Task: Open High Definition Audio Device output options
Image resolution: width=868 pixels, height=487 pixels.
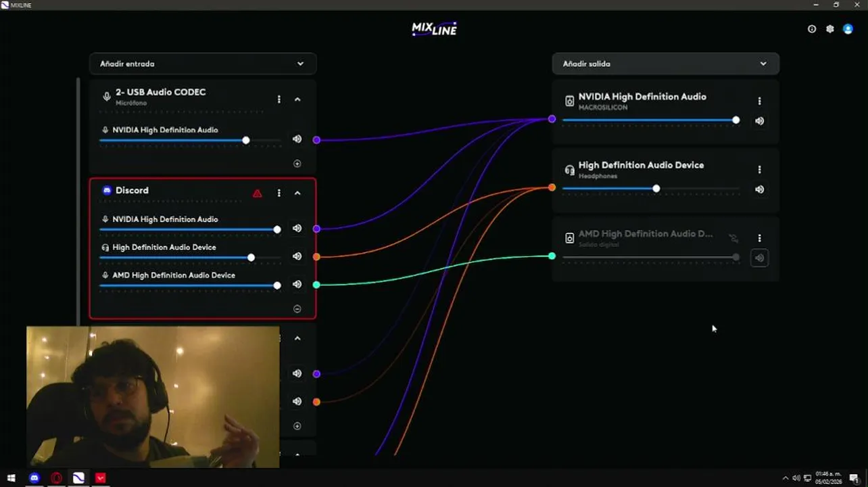Action: [x=760, y=170]
